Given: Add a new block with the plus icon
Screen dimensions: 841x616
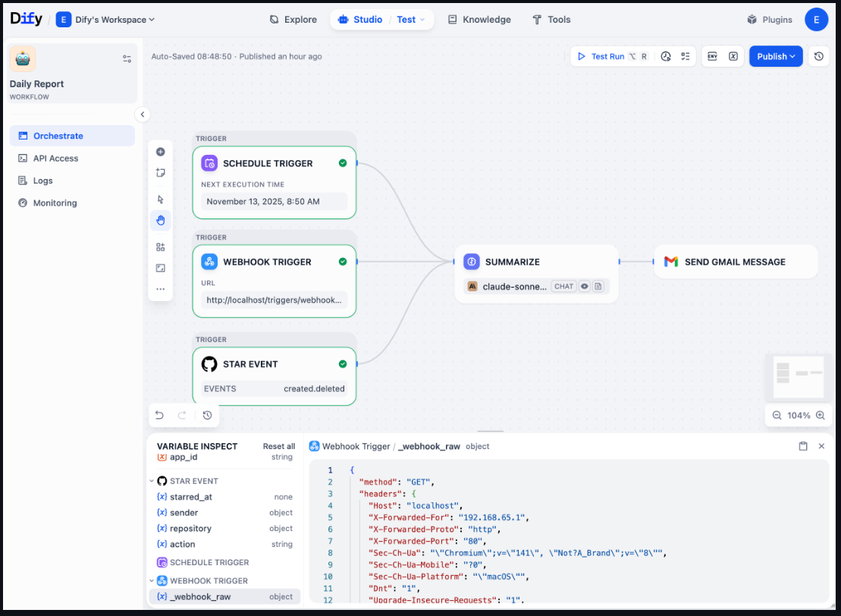Looking at the screenshot, I should pyautogui.click(x=160, y=152).
